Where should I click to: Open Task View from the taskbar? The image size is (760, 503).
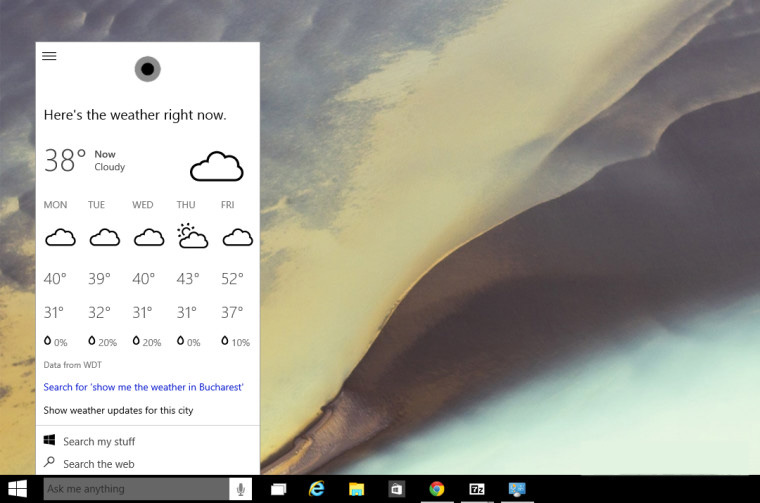click(278, 489)
